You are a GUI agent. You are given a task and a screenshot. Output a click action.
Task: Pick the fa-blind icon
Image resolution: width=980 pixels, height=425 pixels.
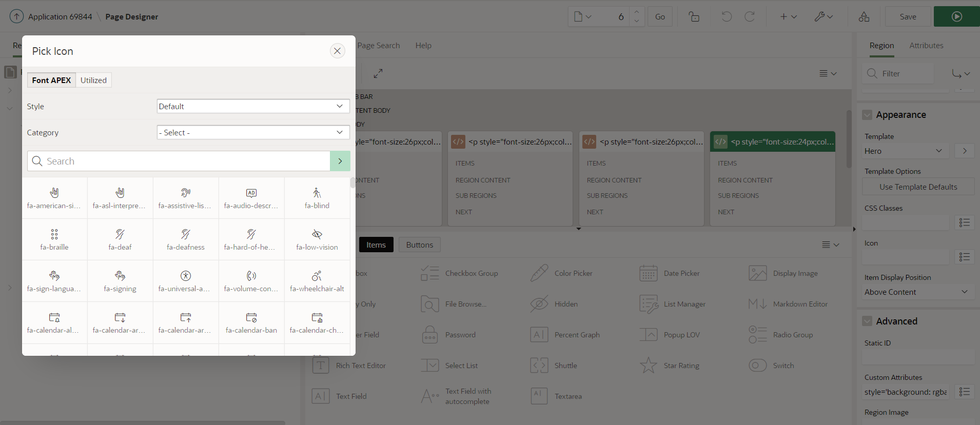click(317, 198)
